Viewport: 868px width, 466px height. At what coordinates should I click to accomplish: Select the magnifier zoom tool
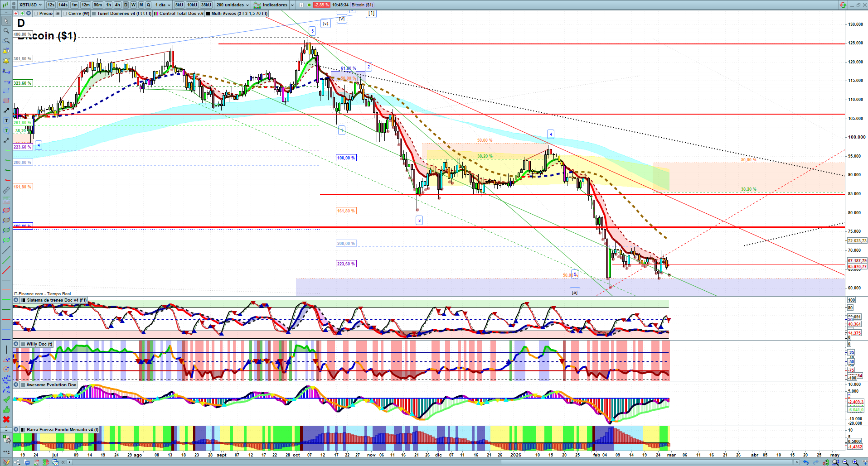tap(6, 31)
